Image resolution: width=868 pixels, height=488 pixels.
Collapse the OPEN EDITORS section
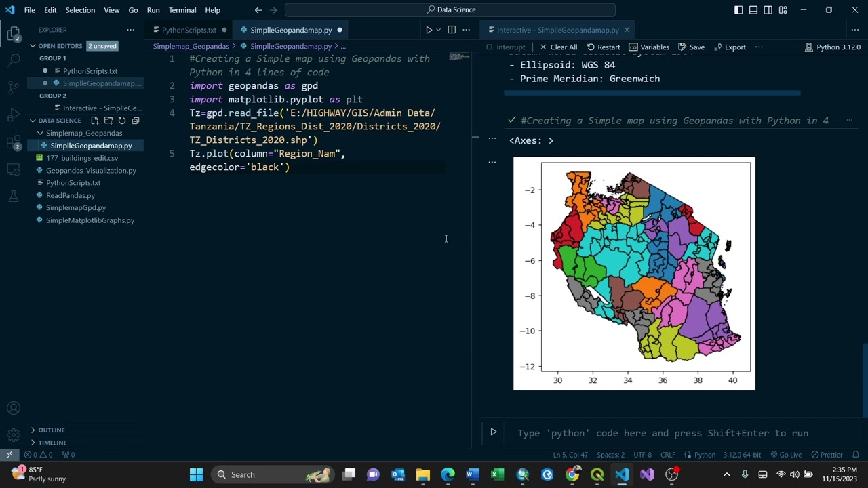click(x=60, y=46)
